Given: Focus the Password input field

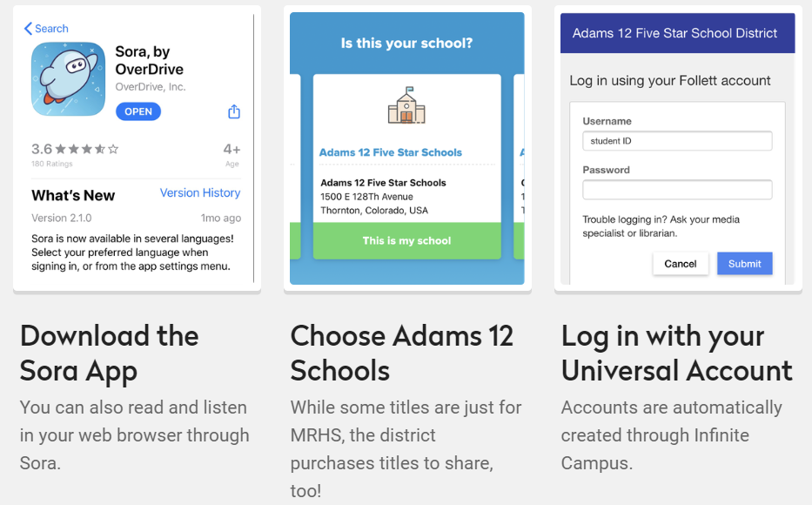Looking at the screenshot, I should pyautogui.click(x=677, y=190).
